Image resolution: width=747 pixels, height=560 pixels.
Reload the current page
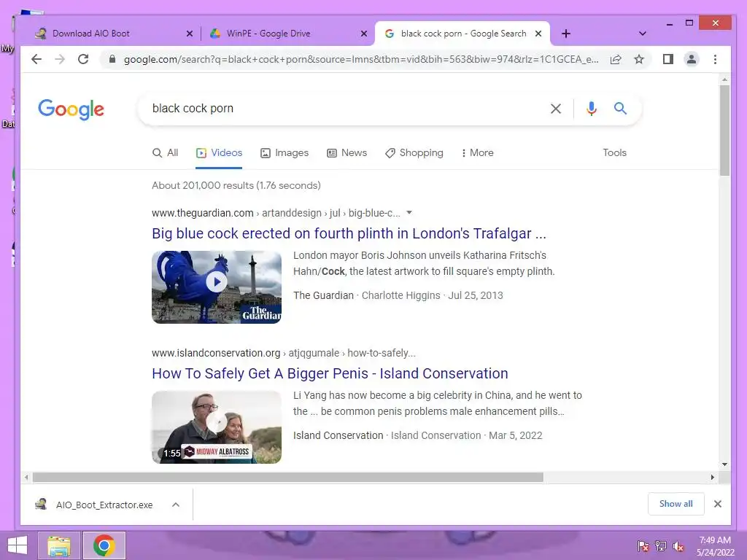[83, 59]
